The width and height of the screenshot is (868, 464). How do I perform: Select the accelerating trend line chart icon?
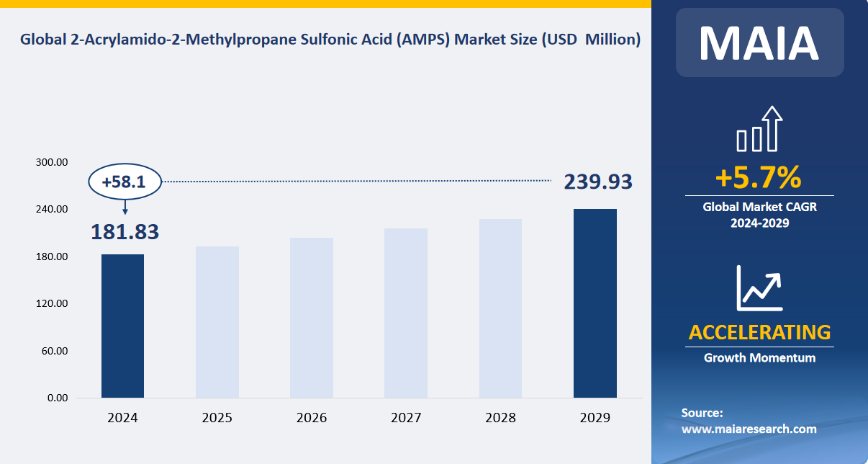758,287
